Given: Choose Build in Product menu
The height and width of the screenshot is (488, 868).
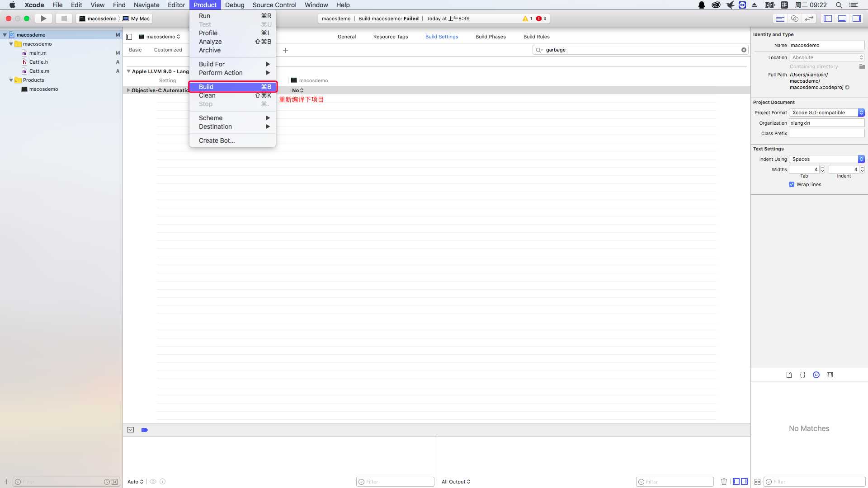Looking at the screenshot, I should pos(232,87).
